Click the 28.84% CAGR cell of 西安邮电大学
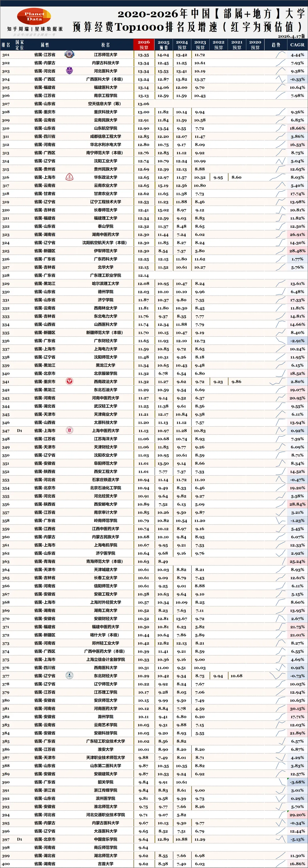 (x=297, y=504)
